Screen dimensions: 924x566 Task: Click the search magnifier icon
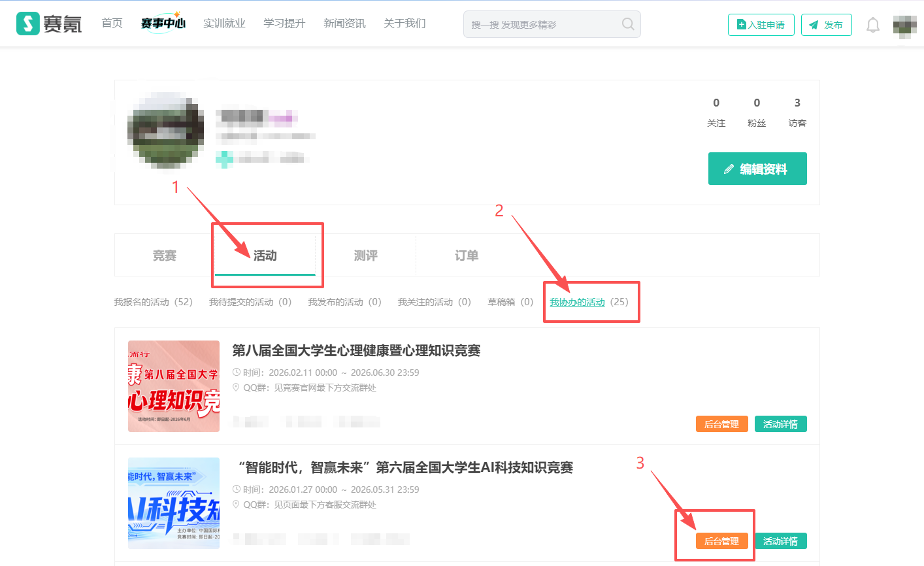(x=627, y=24)
